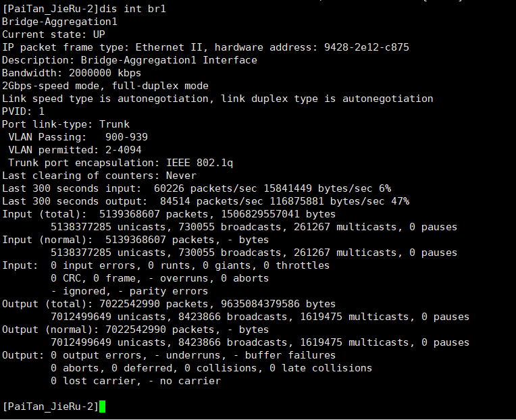
Task: Click the Description line of Bridge-Aggregation1 Interface
Action: coord(129,60)
